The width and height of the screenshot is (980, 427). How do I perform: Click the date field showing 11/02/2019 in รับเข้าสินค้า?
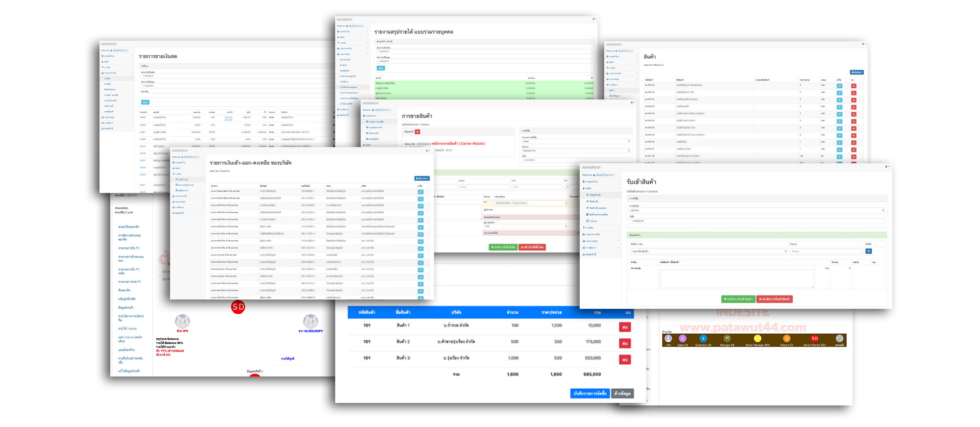(757, 221)
